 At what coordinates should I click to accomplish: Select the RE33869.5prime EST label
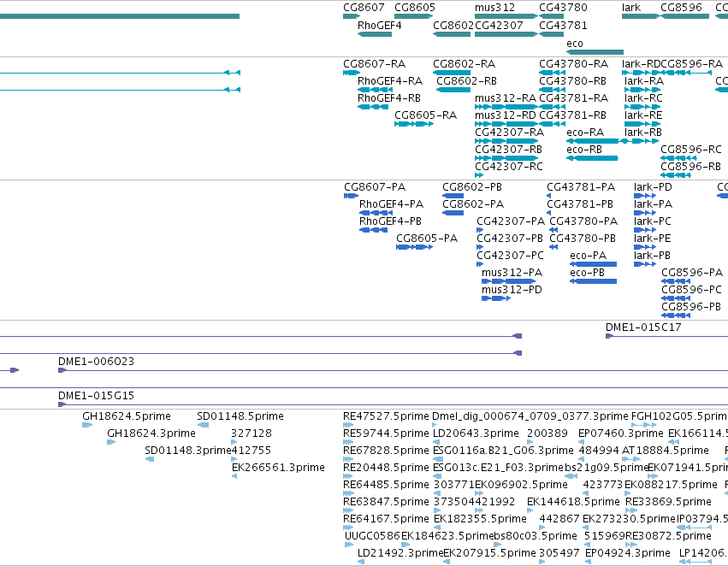pos(668,503)
